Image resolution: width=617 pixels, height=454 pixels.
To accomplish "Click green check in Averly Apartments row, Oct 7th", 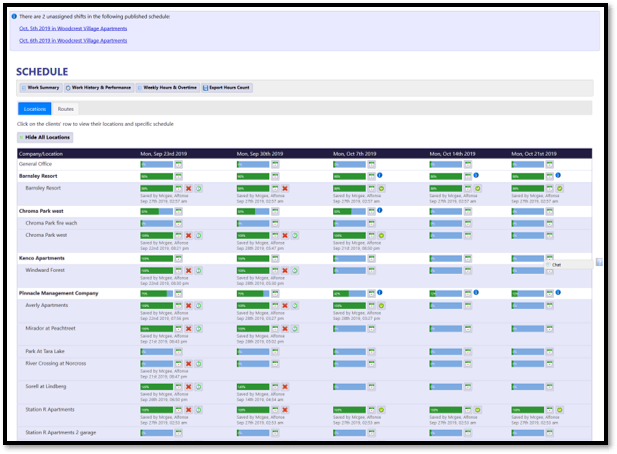I will pyautogui.click(x=381, y=306).
